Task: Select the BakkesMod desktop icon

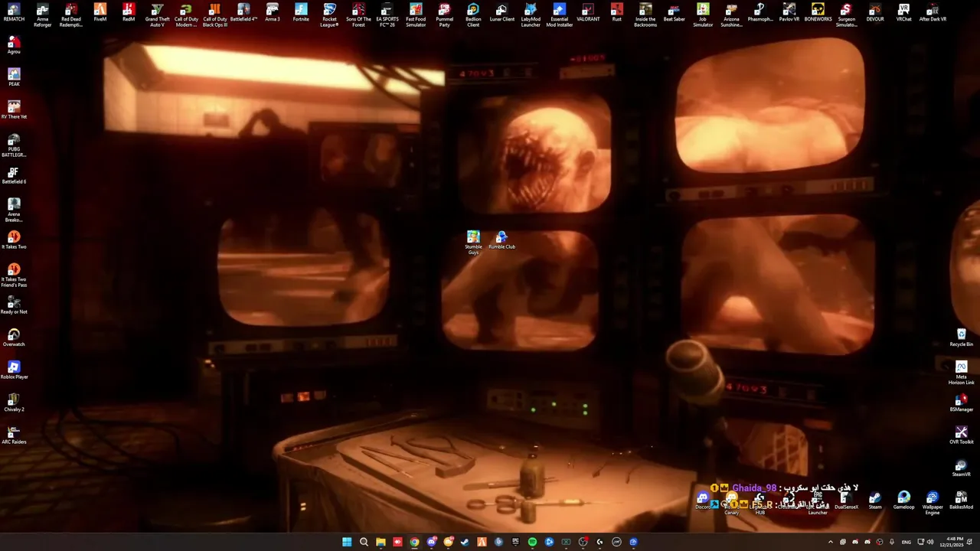Action: [x=962, y=500]
